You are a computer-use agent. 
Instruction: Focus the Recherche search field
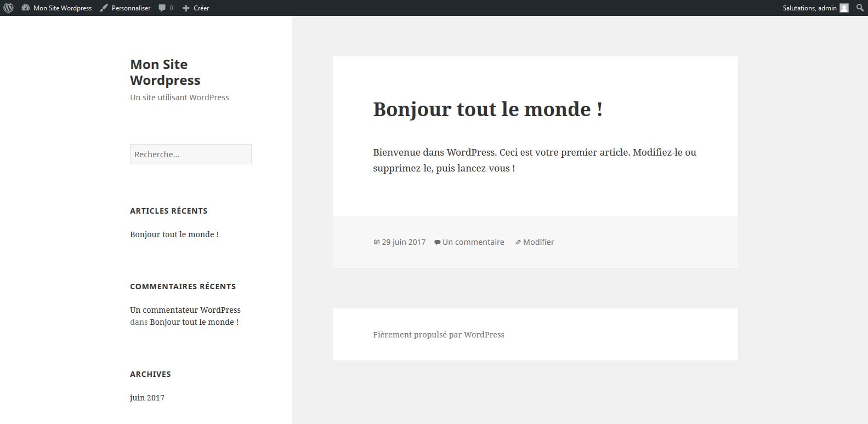[x=191, y=154]
